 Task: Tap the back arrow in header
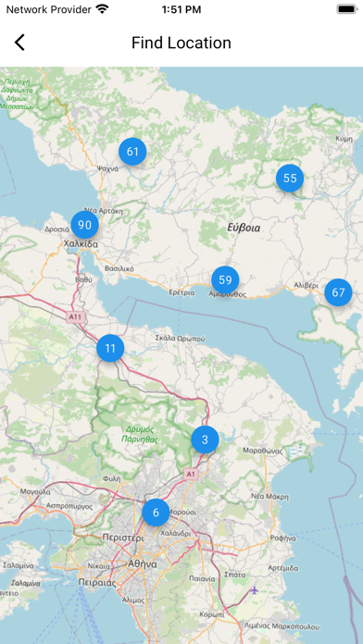[19, 43]
